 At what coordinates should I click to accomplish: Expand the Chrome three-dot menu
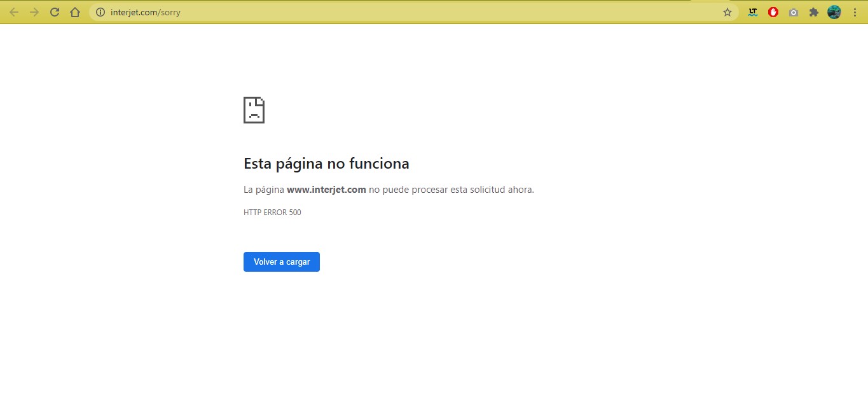pyautogui.click(x=855, y=12)
